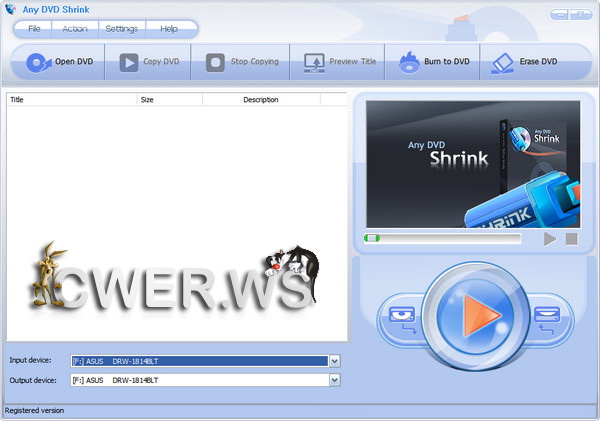Open the Settings menu
The width and height of the screenshot is (600, 421).
click(x=121, y=29)
